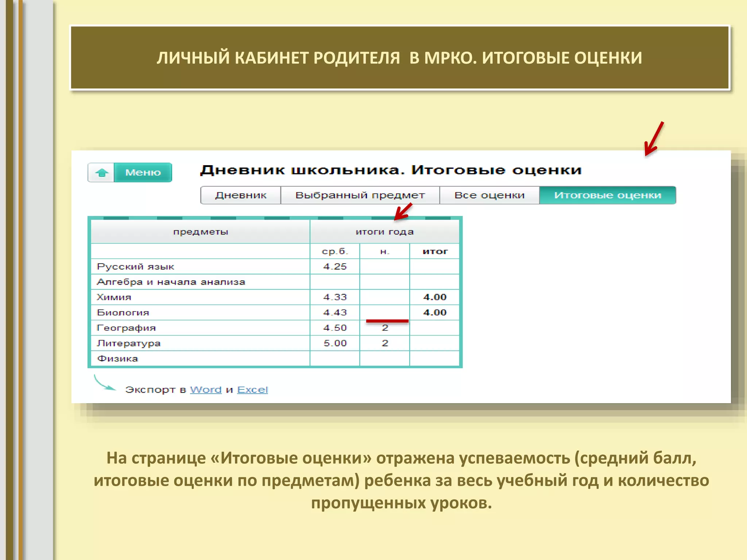Click the 4.25 average for Русский язык

[335, 267]
